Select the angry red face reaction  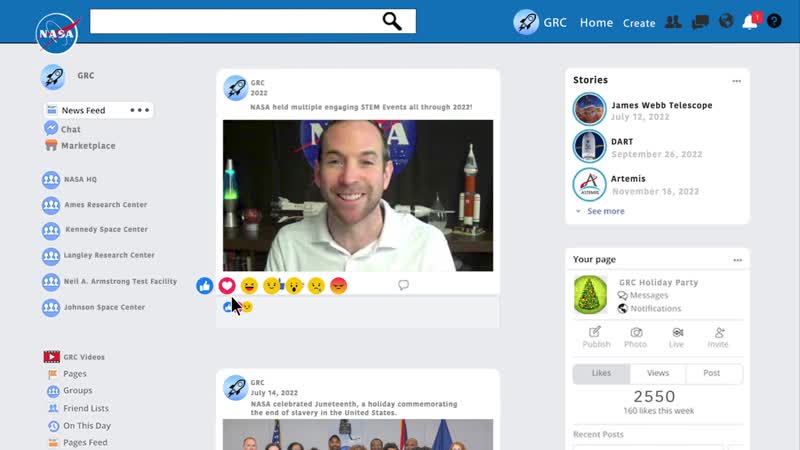pos(338,286)
